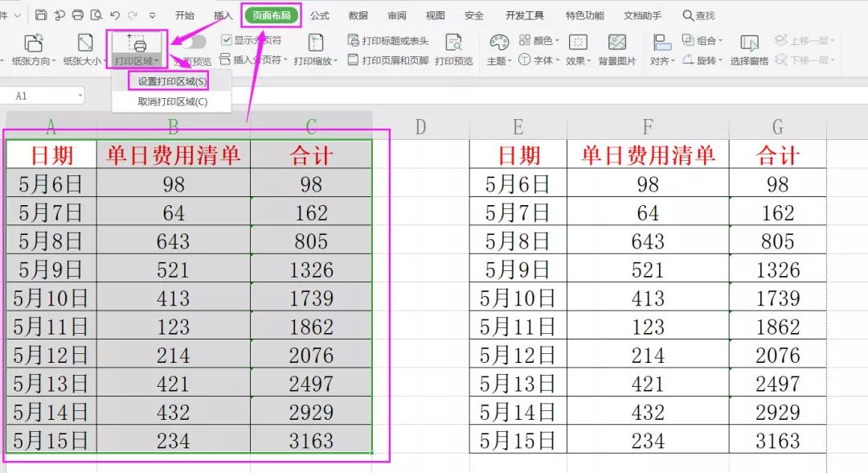Switch to the 特色功能 tab
The image size is (868, 473).
[584, 15]
